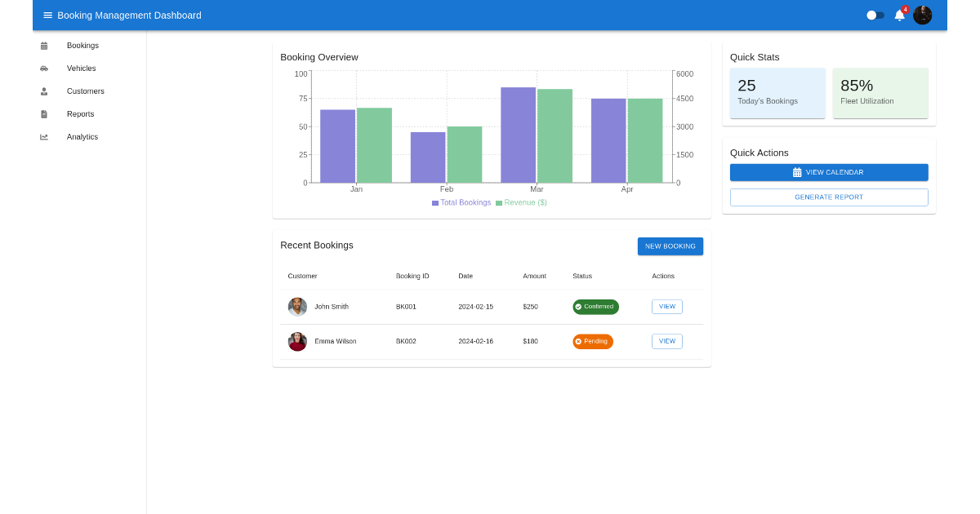Click the notification bell icon
Screen dimensions: 980x514
pos(899,16)
